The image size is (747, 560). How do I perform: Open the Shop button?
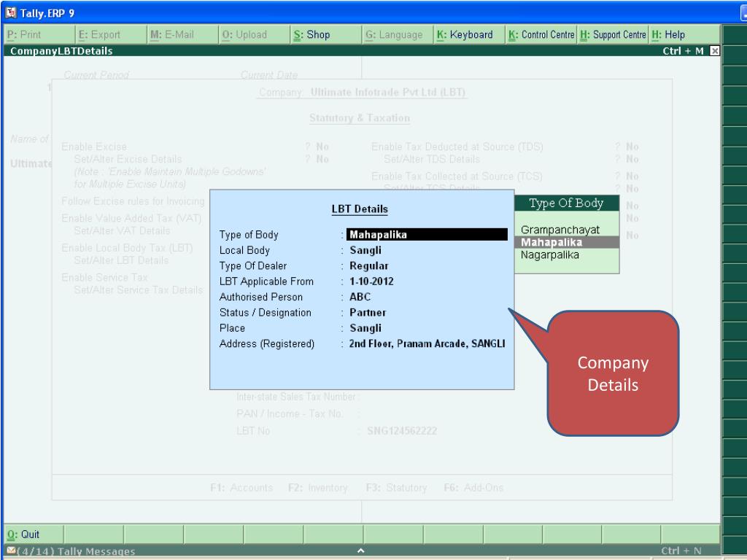point(326,35)
